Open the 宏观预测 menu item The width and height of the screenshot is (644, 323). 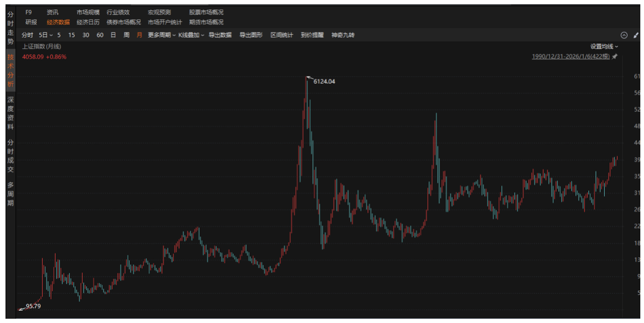coord(159,12)
